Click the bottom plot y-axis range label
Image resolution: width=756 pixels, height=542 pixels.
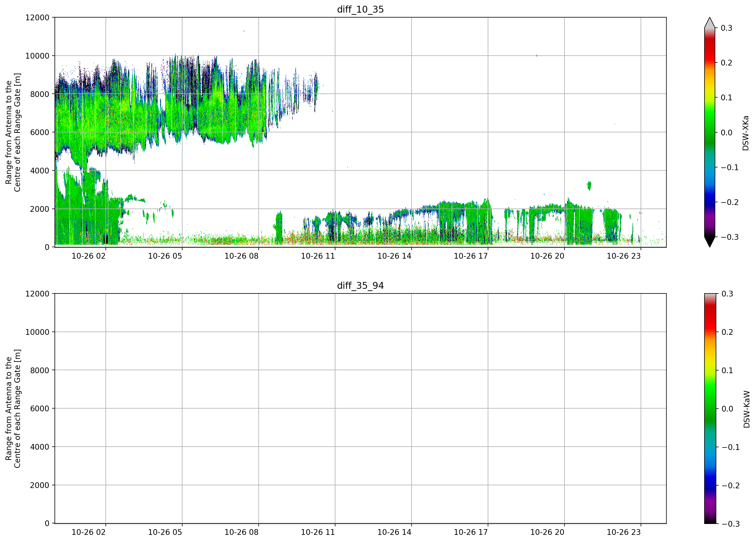pos(13,409)
